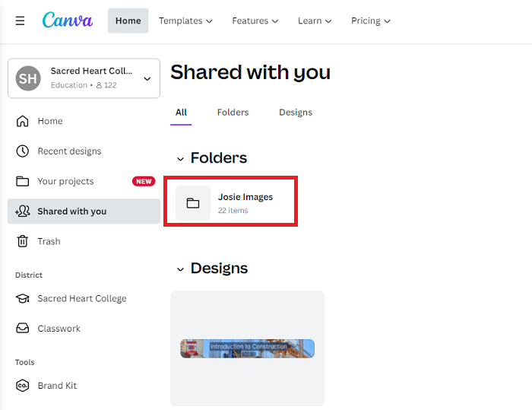Image resolution: width=532 pixels, height=410 pixels.
Task: Open Sacred Heart College graduation cap icon
Action: click(23, 299)
